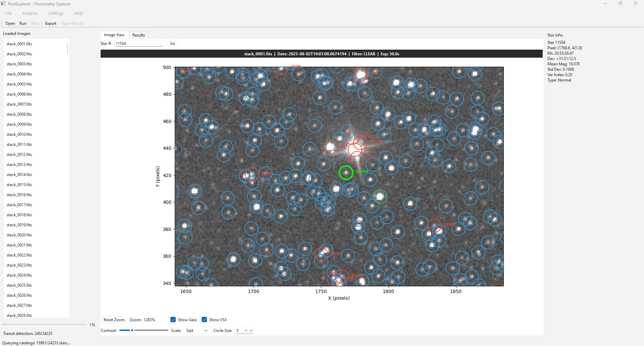The width and height of the screenshot is (644, 346).
Task: Click Export in the toolbar
Action: (x=51, y=23)
